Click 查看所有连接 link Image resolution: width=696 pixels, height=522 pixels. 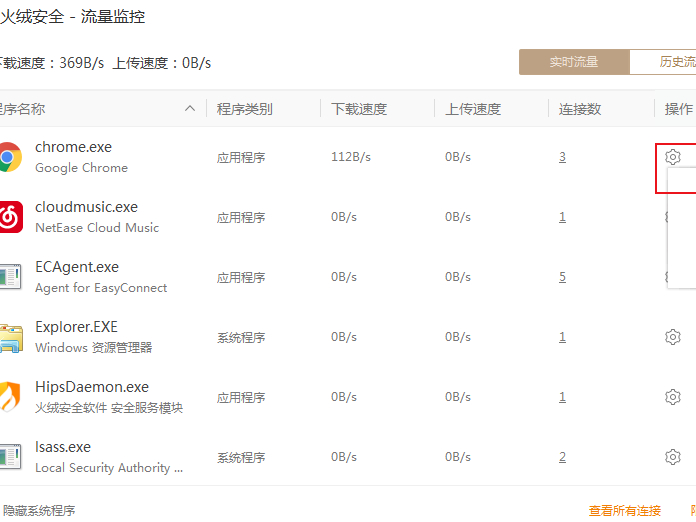(625, 511)
